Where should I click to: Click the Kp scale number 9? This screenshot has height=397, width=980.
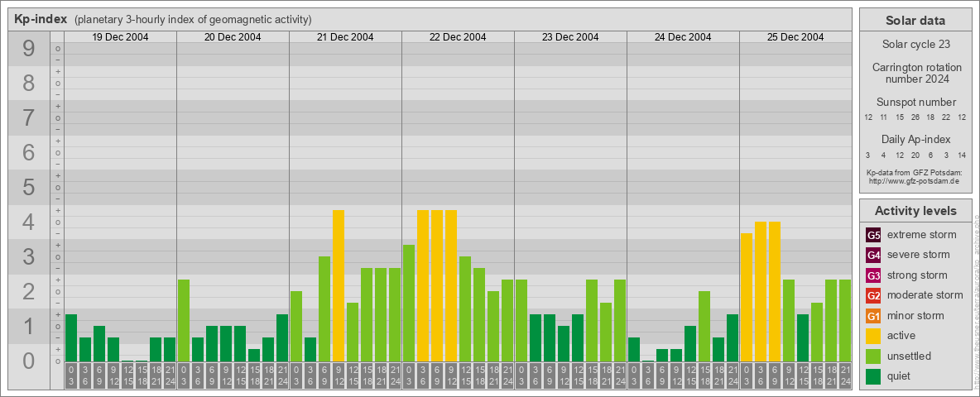click(29, 49)
